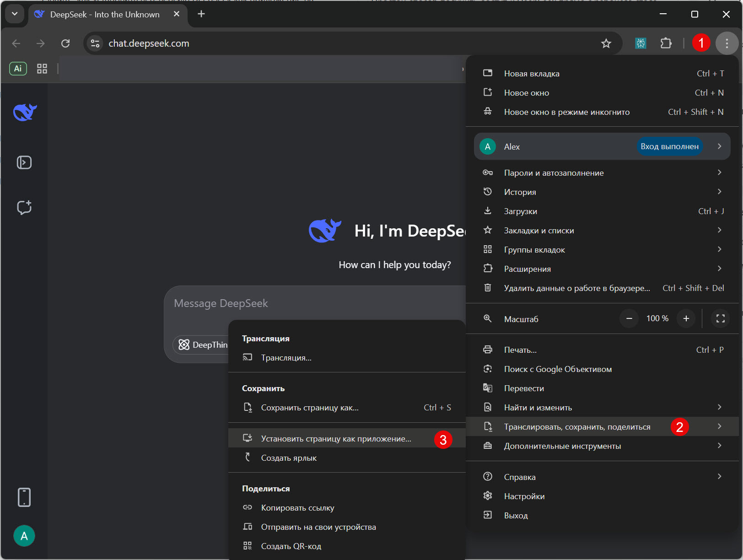Click the teal extension icon in toolbar
This screenshot has width=743, height=560.
point(641,43)
